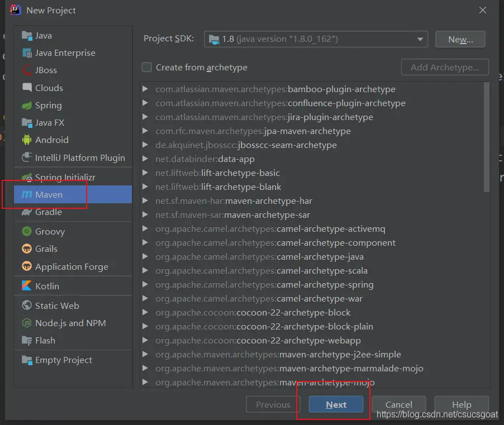The height and width of the screenshot is (425, 504).
Task: Click the IntelliJ Platform Plugin icon
Action: tap(27, 157)
